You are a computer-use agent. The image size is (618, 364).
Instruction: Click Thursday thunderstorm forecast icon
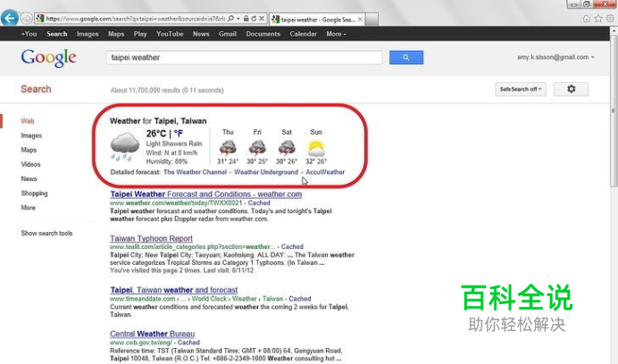tap(228, 148)
